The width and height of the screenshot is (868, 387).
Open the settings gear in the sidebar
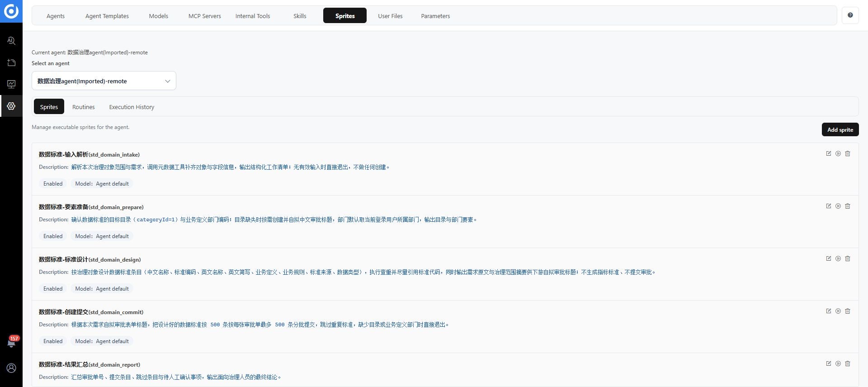11,106
